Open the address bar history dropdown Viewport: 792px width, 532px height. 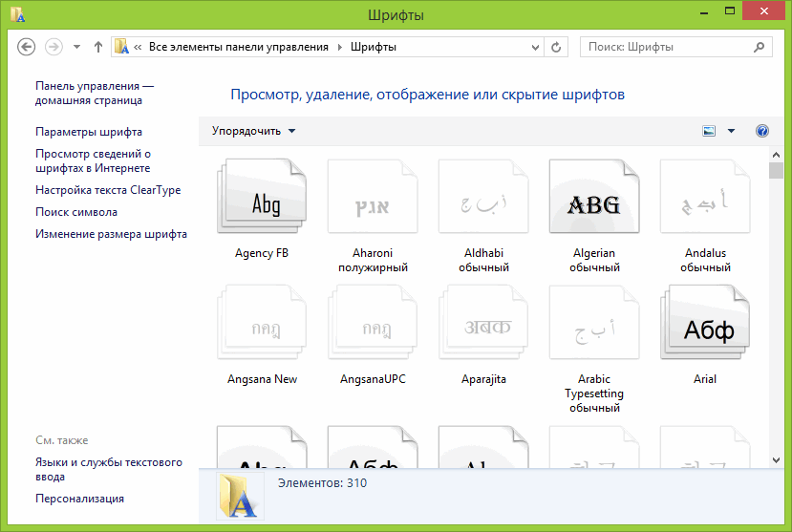(x=533, y=47)
